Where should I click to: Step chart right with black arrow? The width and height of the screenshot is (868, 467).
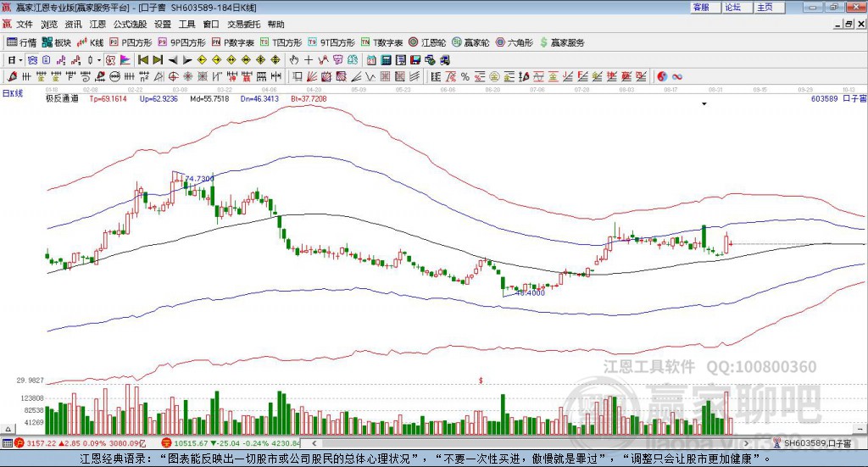pyautogui.click(x=187, y=60)
